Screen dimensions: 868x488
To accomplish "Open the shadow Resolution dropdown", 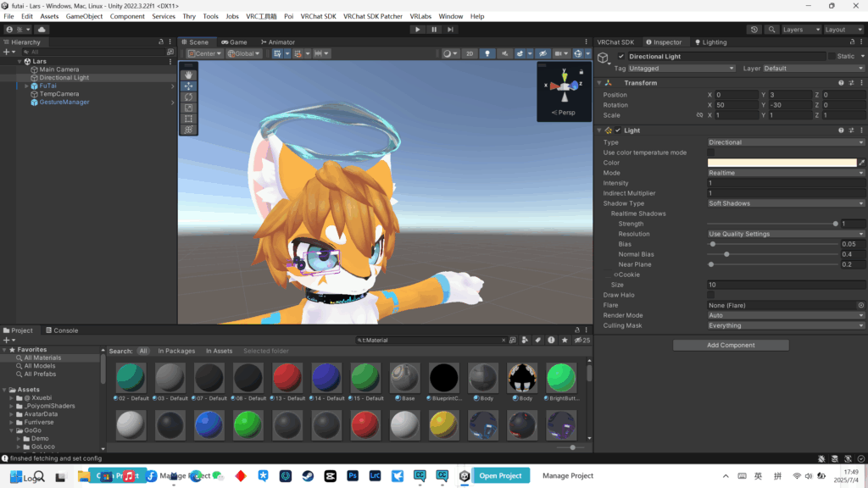I will tap(786, 234).
